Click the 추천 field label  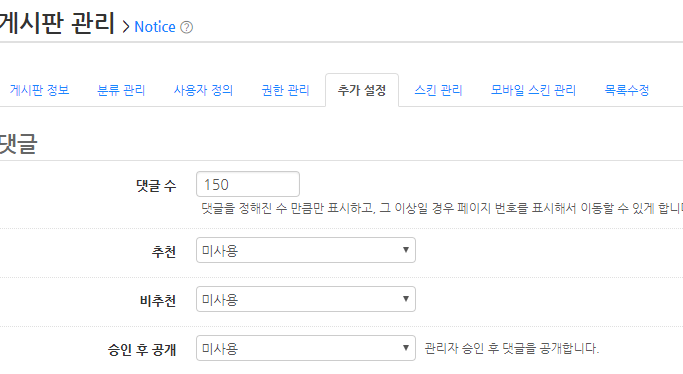click(x=164, y=252)
